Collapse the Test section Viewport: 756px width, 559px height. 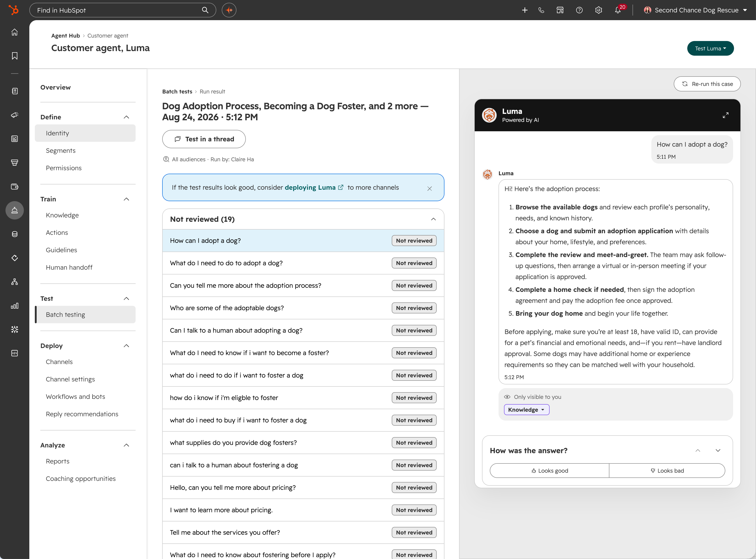(x=126, y=299)
